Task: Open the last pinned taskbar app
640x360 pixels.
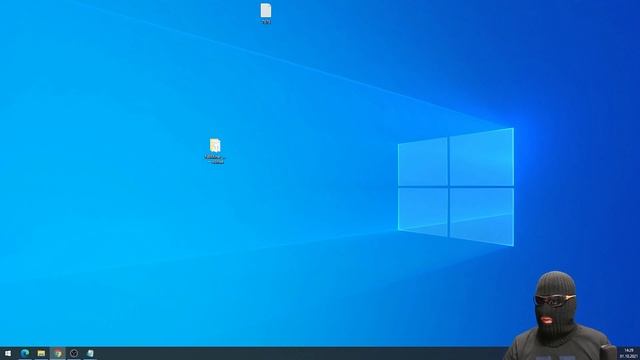Action: [x=90, y=353]
